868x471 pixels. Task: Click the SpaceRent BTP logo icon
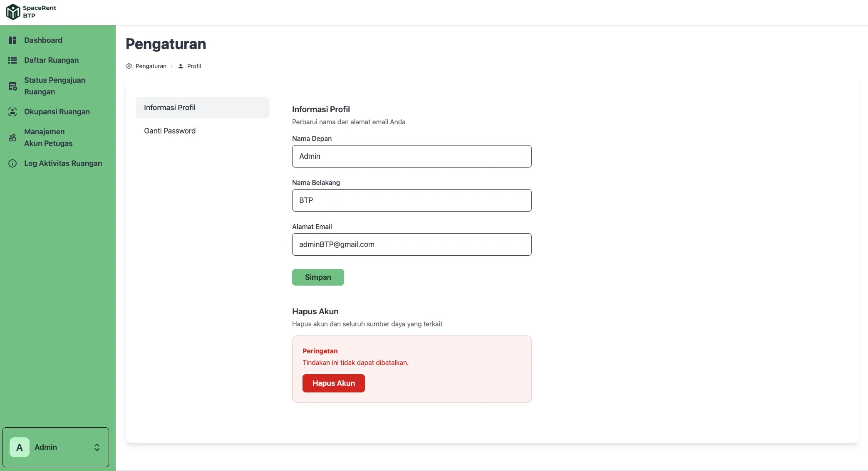[x=13, y=12]
